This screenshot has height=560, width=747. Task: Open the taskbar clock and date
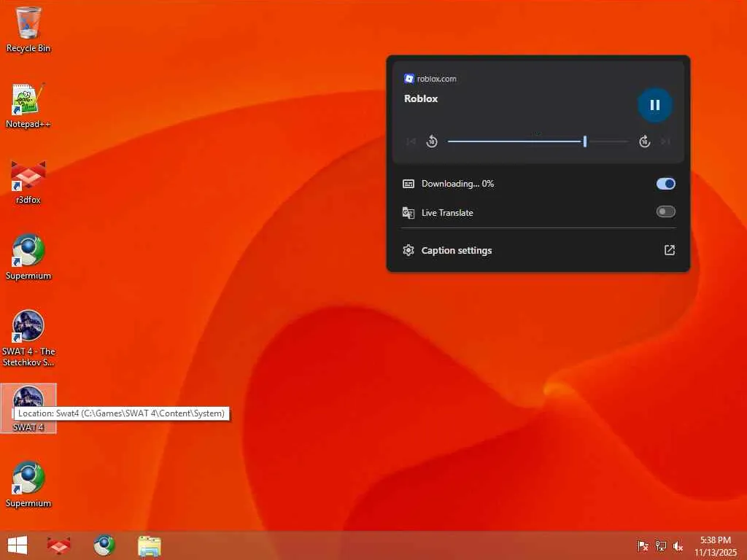(x=716, y=546)
